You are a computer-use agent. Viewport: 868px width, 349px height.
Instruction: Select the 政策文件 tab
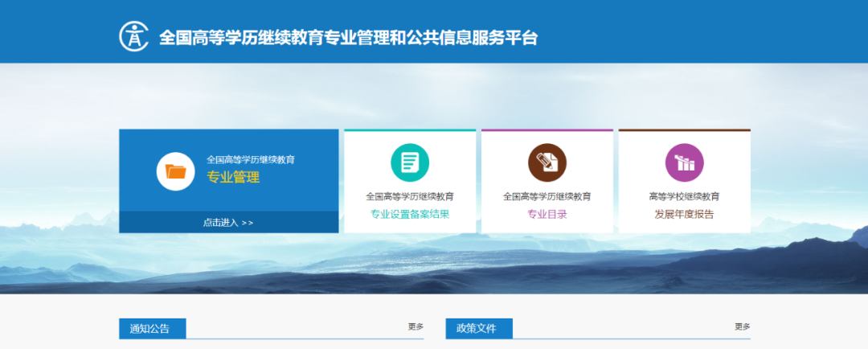[x=479, y=329]
